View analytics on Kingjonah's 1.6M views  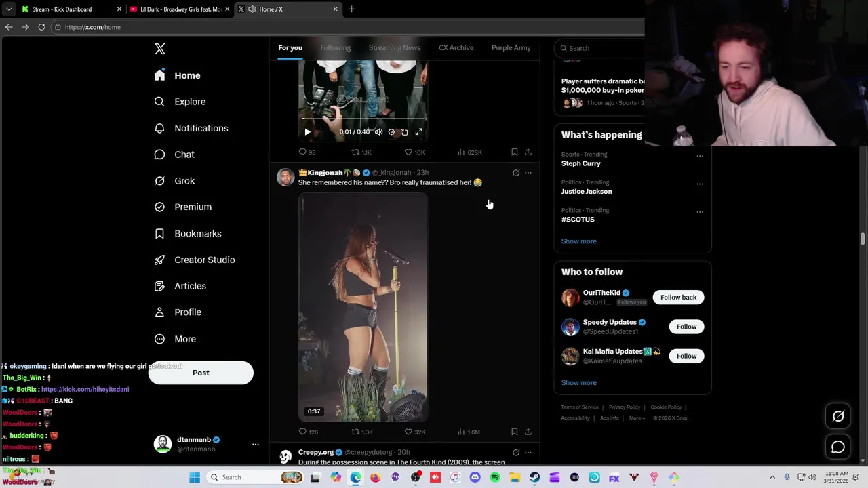[x=469, y=432]
